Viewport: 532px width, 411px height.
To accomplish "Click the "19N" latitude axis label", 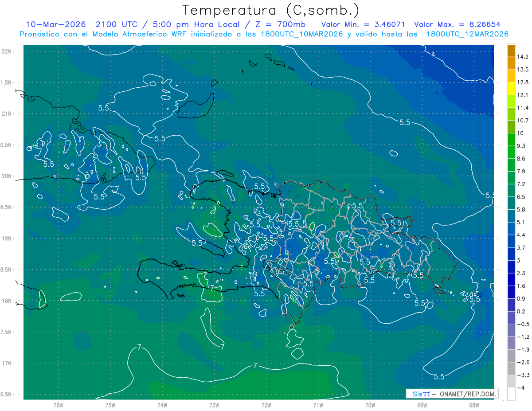I will click(x=7, y=239).
